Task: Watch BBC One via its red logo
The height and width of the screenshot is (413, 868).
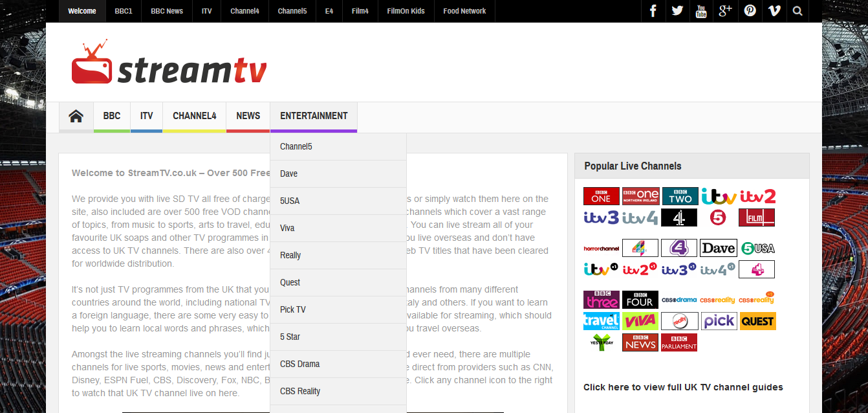Action: pos(602,196)
